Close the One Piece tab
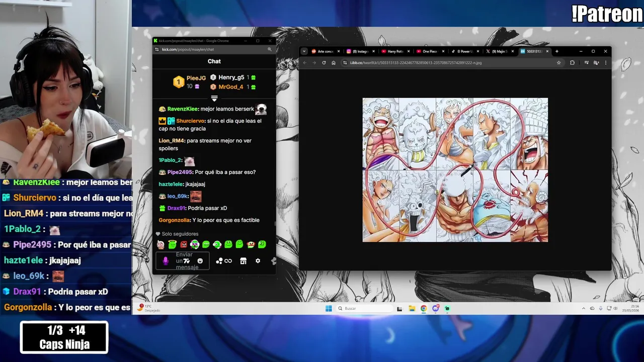This screenshot has width=644, height=362. click(x=443, y=51)
